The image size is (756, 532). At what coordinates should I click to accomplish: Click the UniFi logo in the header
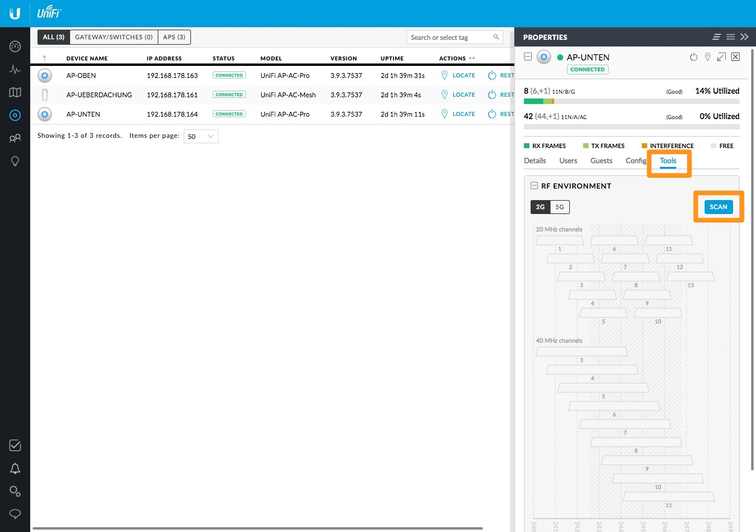pyautogui.click(x=49, y=13)
